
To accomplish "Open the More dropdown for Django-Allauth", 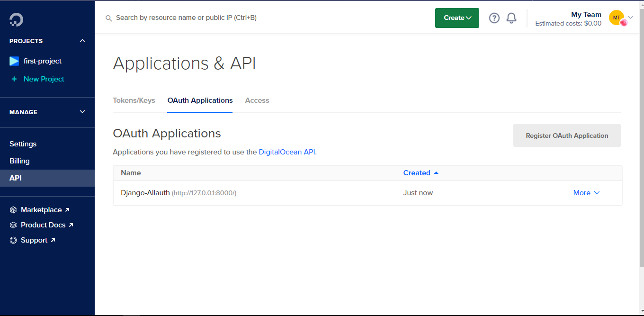I will tap(586, 193).
